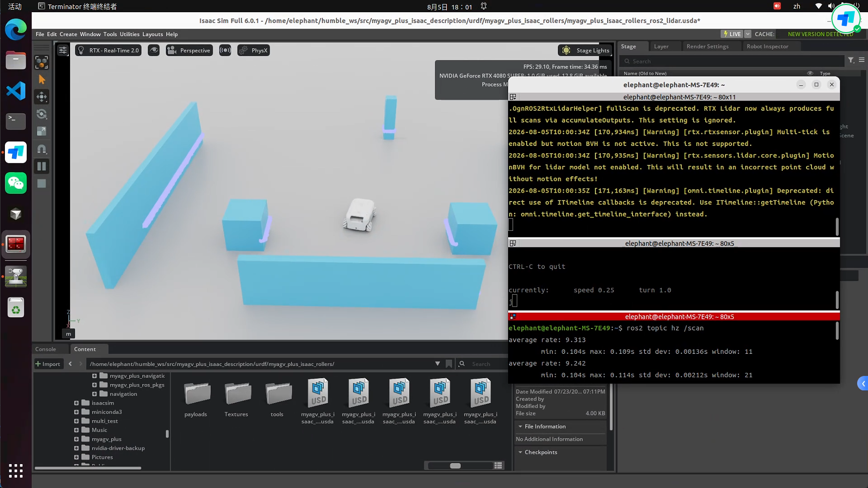This screenshot has height=488, width=868.
Task: Open the Utilities menu
Action: (x=129, y=34)
